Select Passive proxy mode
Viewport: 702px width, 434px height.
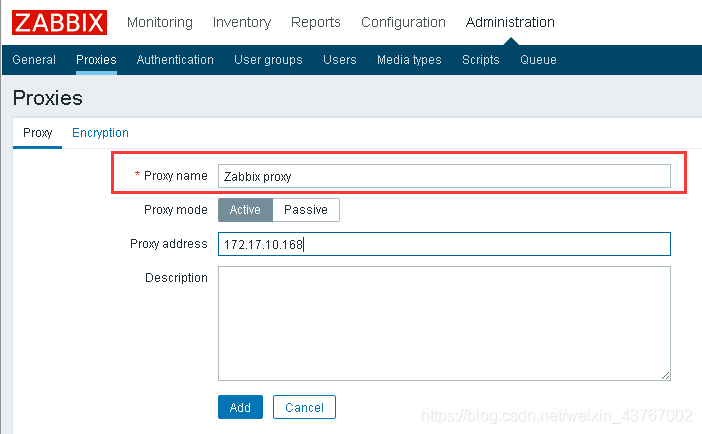coord(306,210)
